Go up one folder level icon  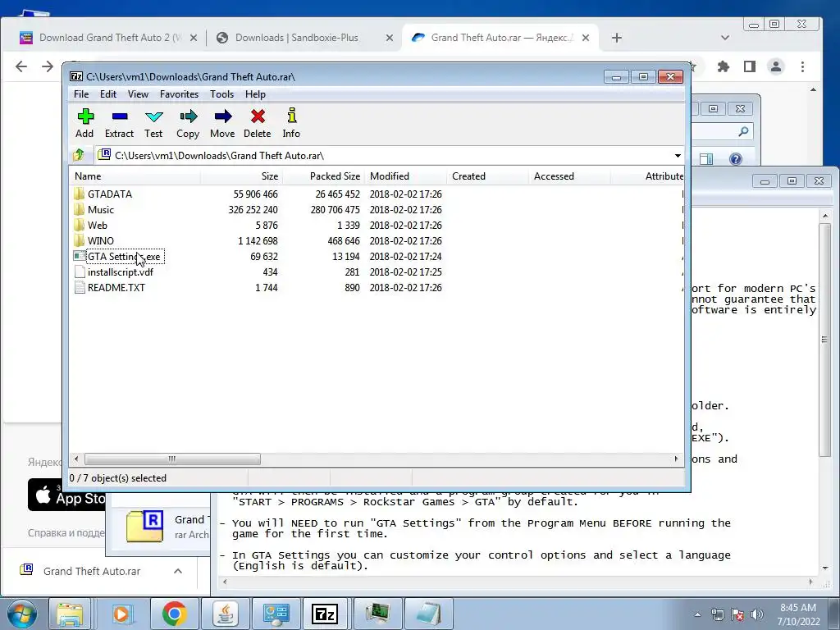click(x=79, y=155)
